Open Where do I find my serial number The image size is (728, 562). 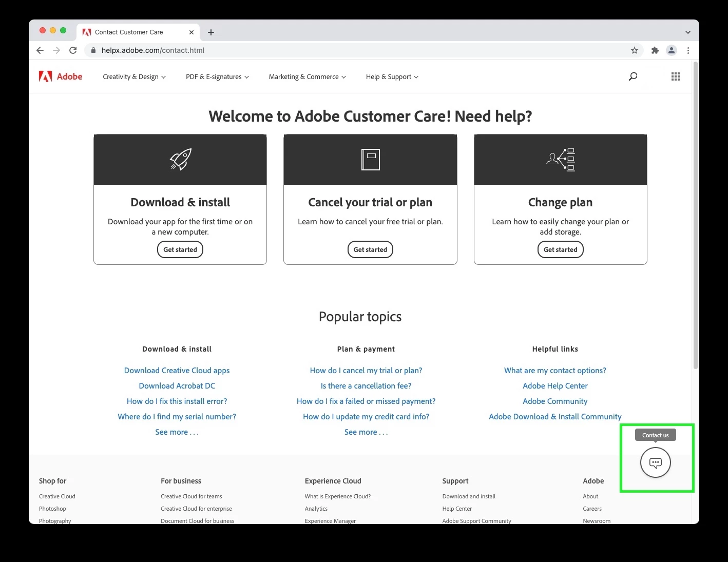click(x=177, y=417)
